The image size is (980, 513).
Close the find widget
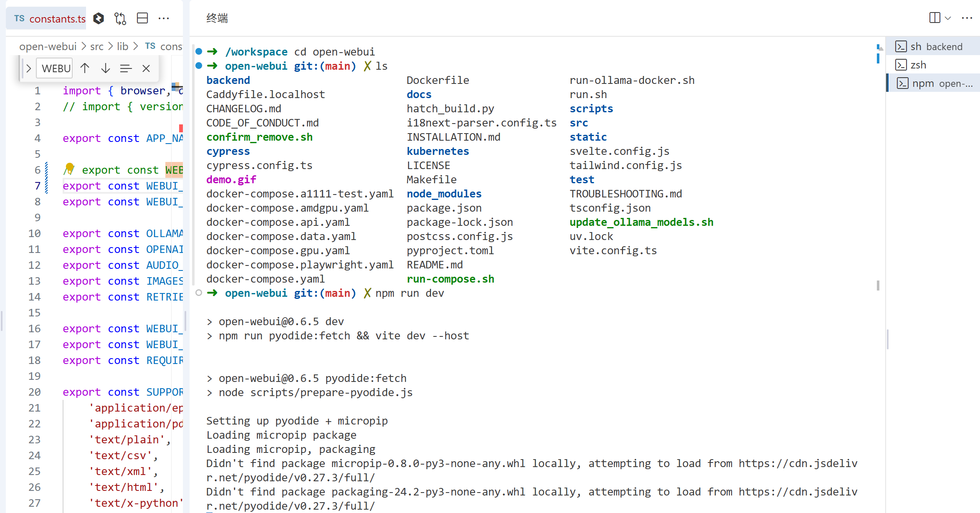146,68
